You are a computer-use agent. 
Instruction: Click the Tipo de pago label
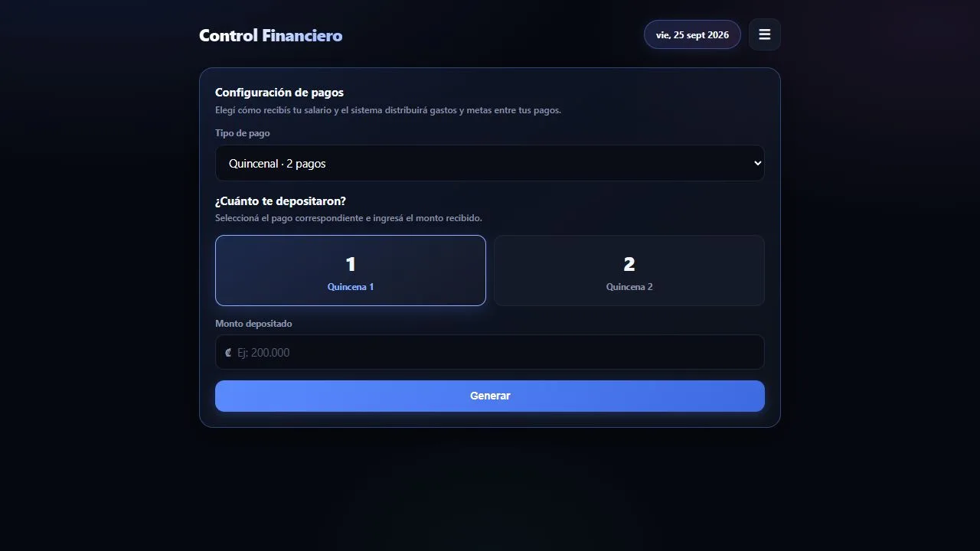click(242, 133)
